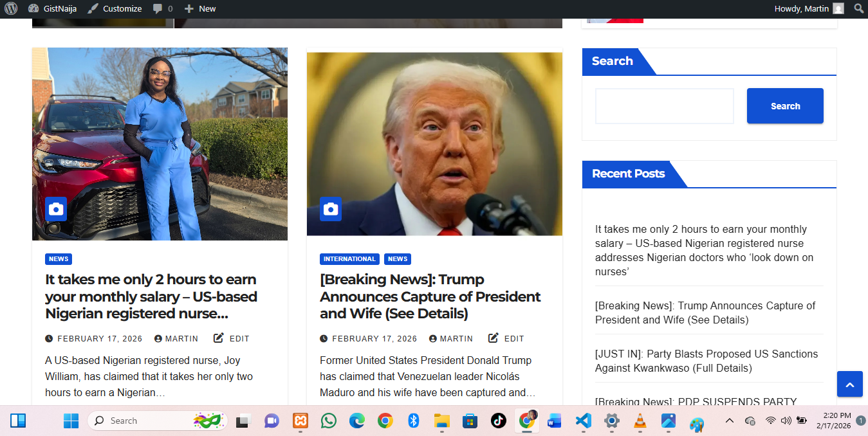868x436 pixels.
Task: Launch VLC media player from taskbar
Action: tap(640, 421)
